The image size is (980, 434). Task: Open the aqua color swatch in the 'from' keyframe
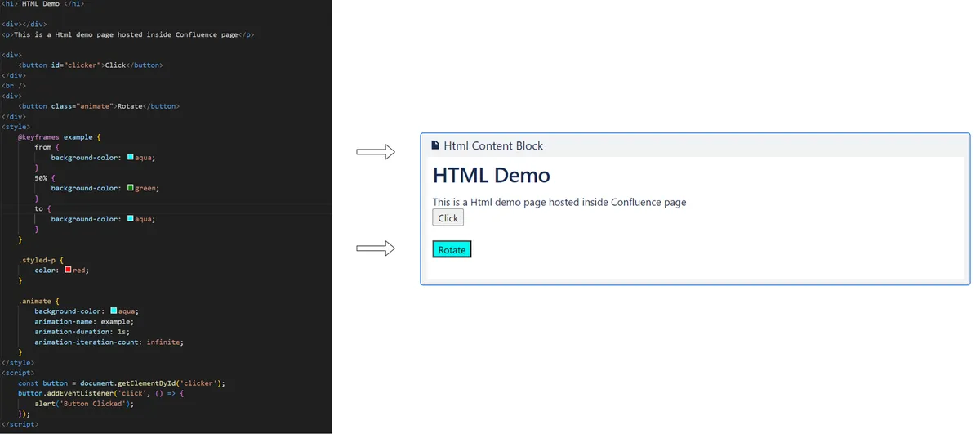131,158
